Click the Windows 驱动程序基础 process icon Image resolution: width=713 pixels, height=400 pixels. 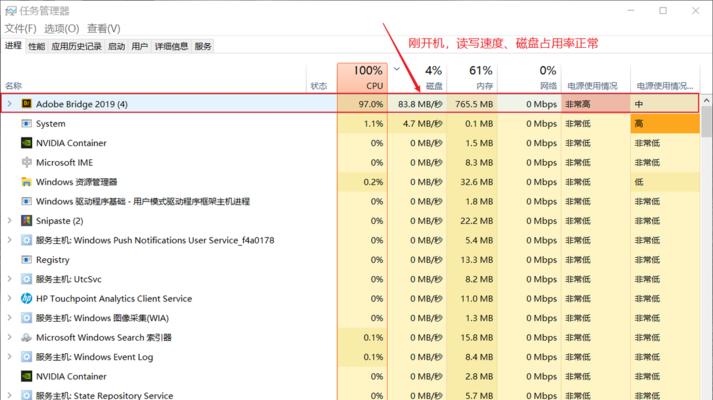click(26, 201)
